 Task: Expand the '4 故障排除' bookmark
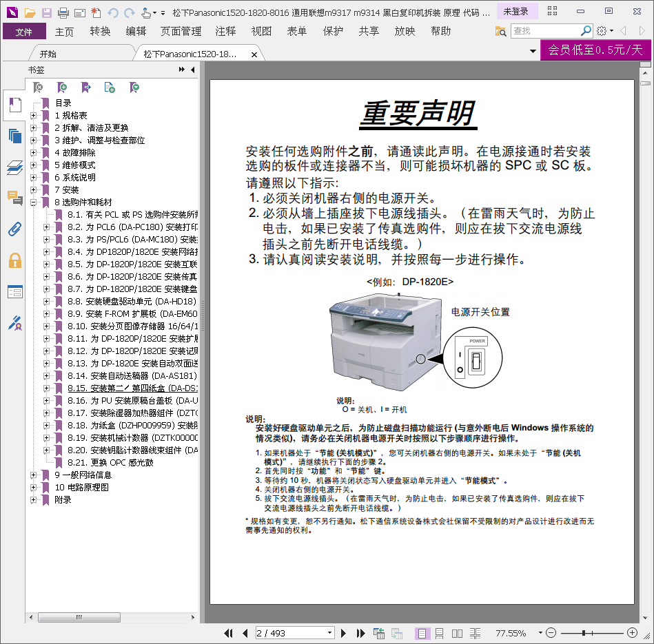33,152
